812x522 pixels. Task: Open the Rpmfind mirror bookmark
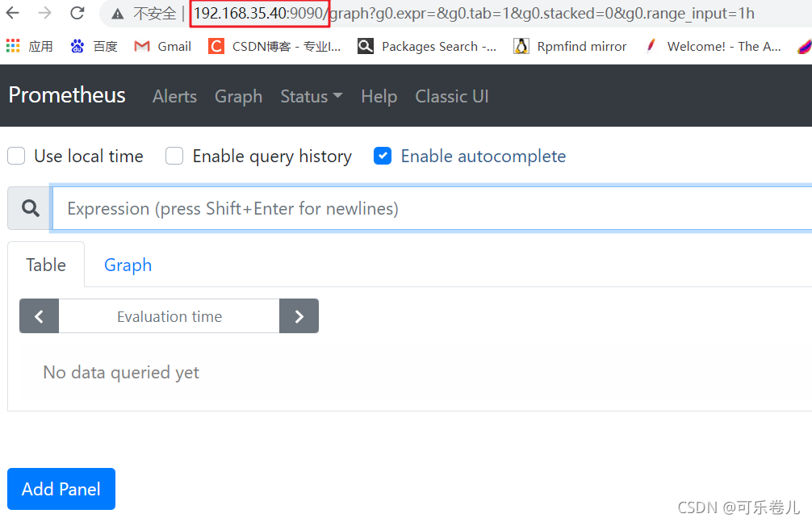pyautogui.click(x=570, y=47)
